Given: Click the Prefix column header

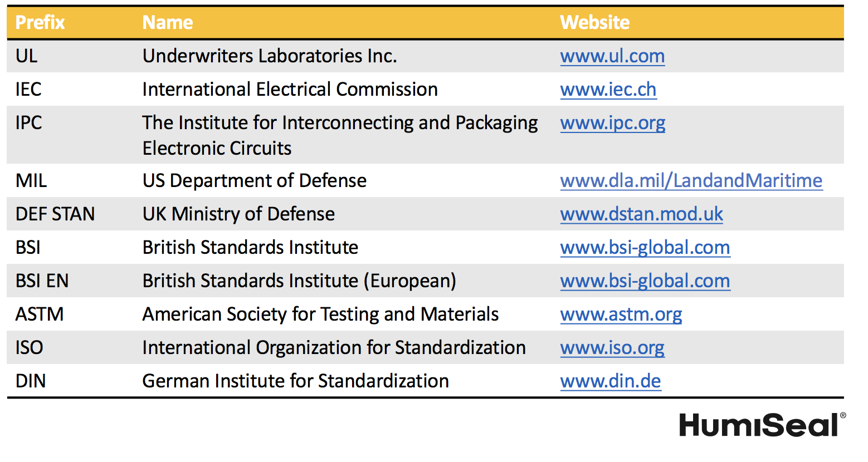Looking at the screenshot, I should pos(40,23).
